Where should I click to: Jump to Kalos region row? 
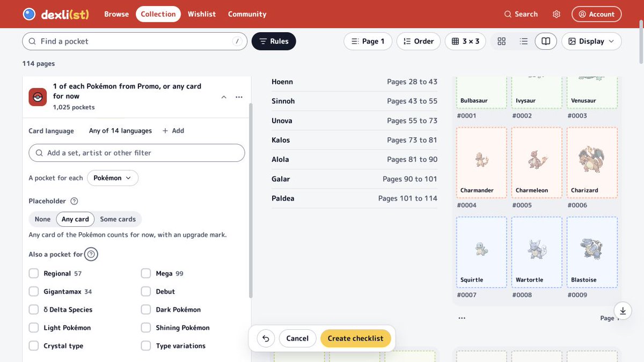point(354,140)
